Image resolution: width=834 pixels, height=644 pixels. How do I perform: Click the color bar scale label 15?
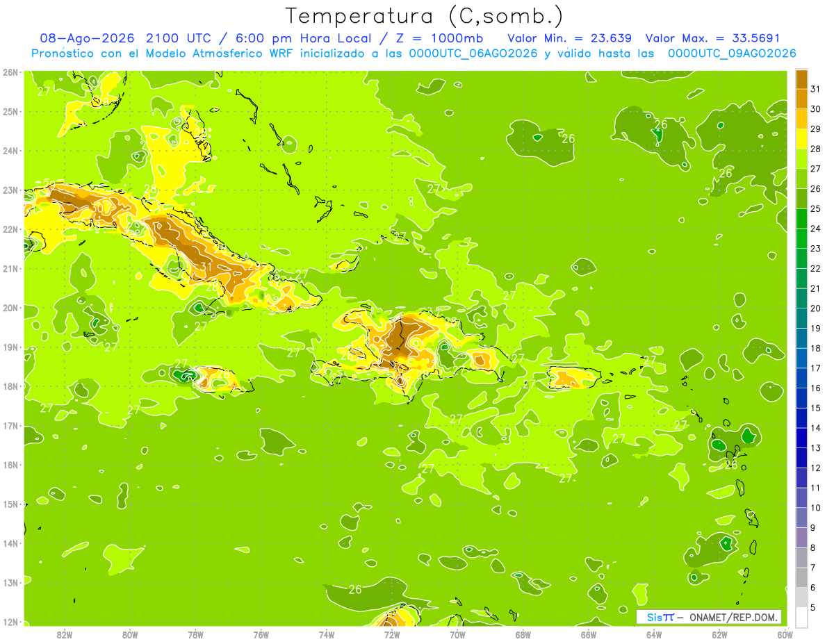815,408
